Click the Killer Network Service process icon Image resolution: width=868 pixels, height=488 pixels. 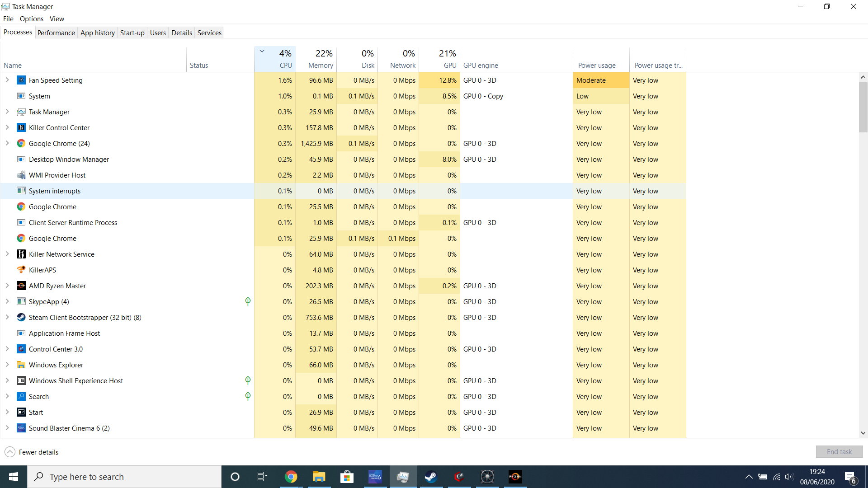click(21, 254)
